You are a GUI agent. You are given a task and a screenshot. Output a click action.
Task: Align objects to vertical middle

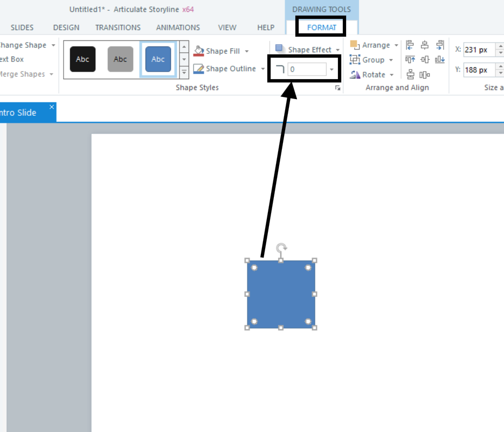tap(425, 59)
